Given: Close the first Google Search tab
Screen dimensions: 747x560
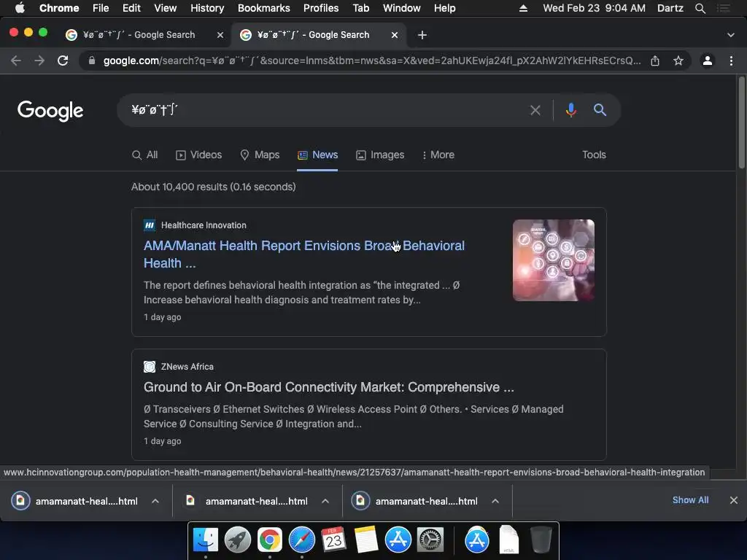Looking at the screenshot, I should click(220, 35).
